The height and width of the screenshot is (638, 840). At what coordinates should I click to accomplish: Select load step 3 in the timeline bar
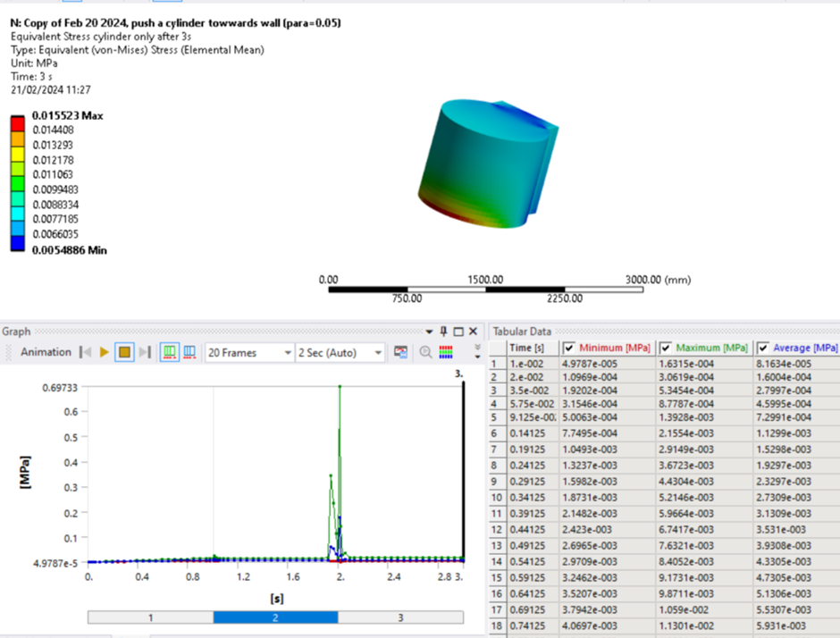point(400,617)
